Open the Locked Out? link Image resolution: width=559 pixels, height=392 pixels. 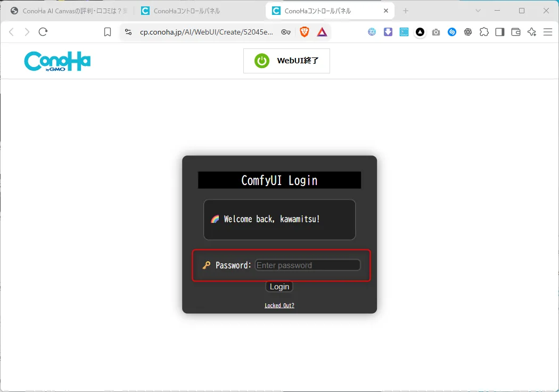pos(279,305)
